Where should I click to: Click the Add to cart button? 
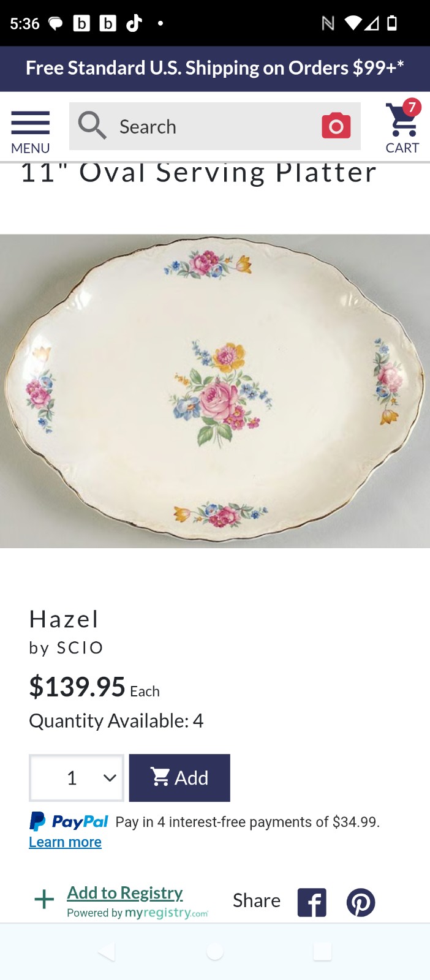pos(179,778)
